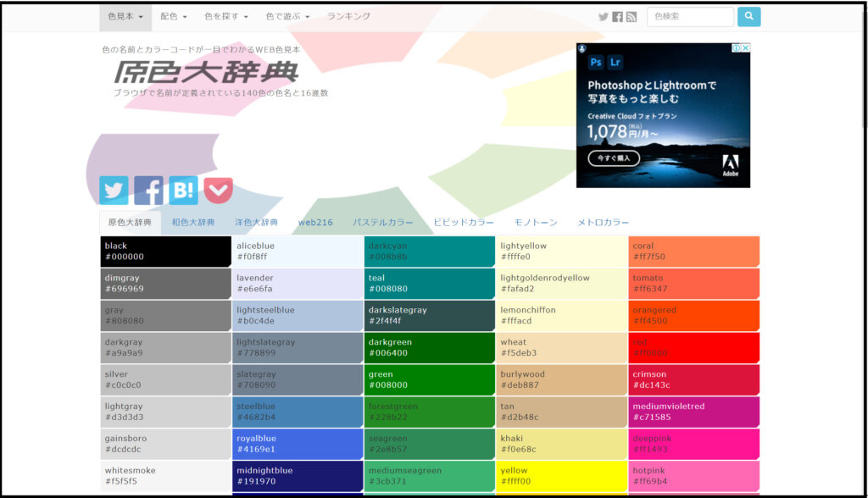The width and height of the screenshot is (868, 498).
Task: Open the lightyellow #ffffe0 swatch
Action: 562,252
